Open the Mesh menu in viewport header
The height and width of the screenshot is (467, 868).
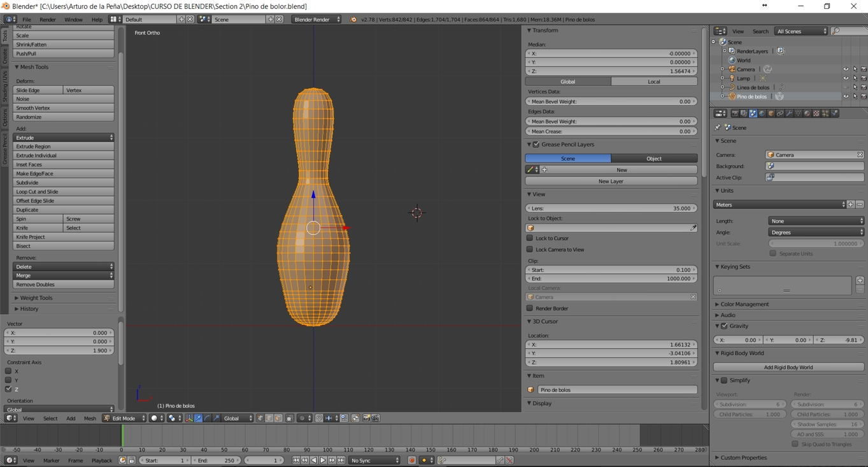point(90,419)
